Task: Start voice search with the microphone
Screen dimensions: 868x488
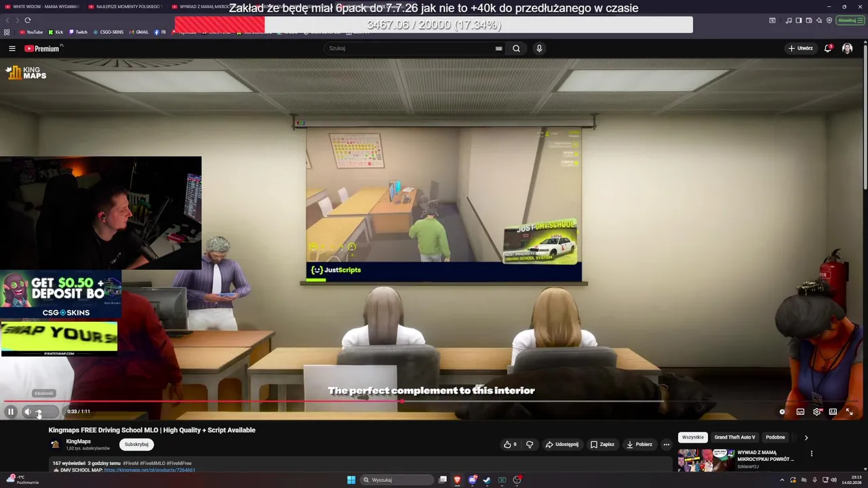Action: tap(539, 48)
